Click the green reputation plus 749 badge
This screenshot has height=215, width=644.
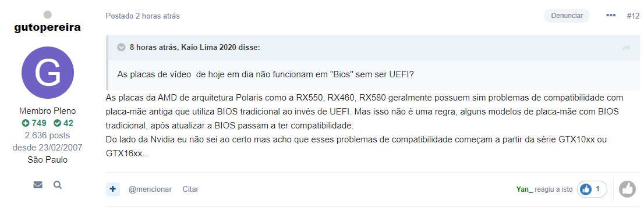click(34, 123)
